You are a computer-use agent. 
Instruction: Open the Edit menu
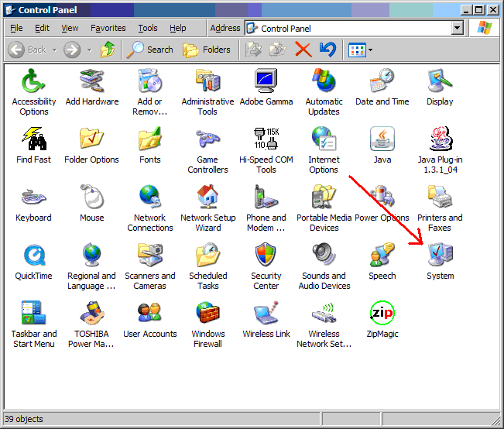point(42,29)
